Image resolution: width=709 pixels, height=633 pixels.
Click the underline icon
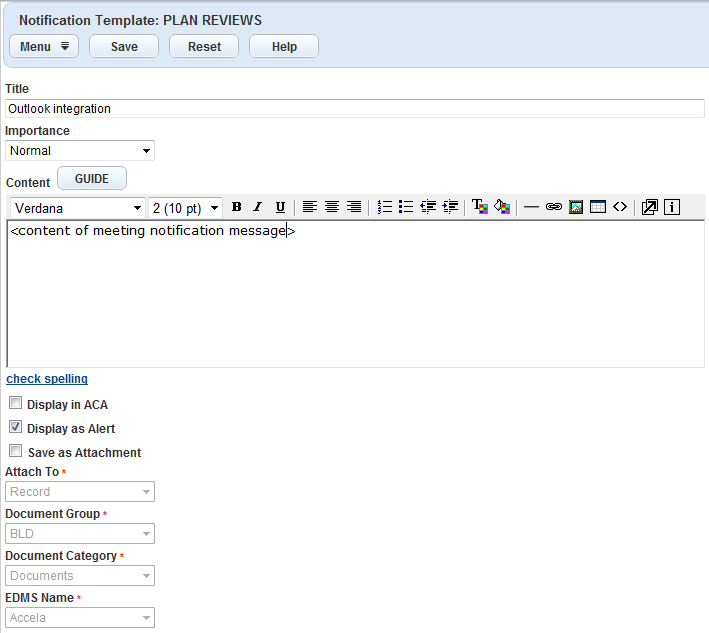(x=280, y=207)
